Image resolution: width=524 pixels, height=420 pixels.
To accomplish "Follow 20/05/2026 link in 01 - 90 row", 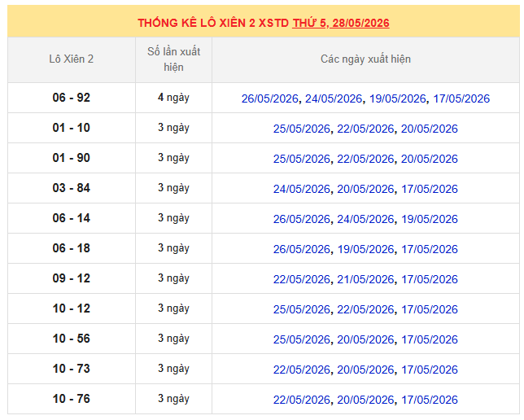I will tap(430, 159).
